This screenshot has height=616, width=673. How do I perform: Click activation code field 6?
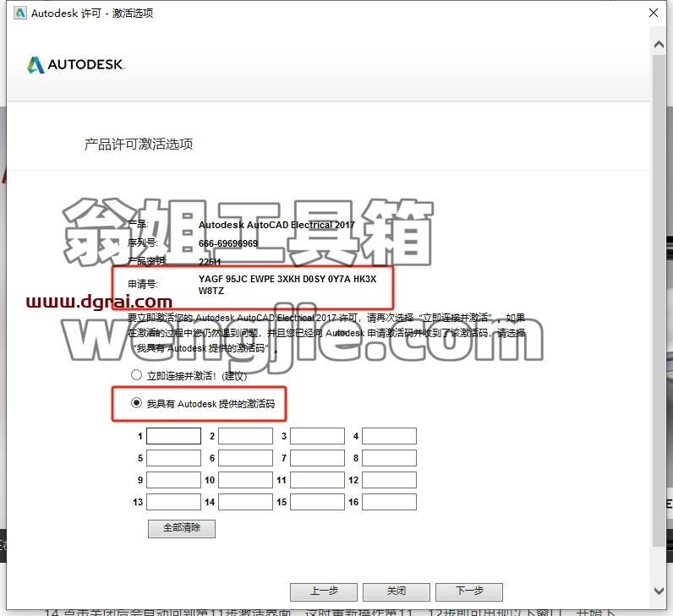click(245, 458)
